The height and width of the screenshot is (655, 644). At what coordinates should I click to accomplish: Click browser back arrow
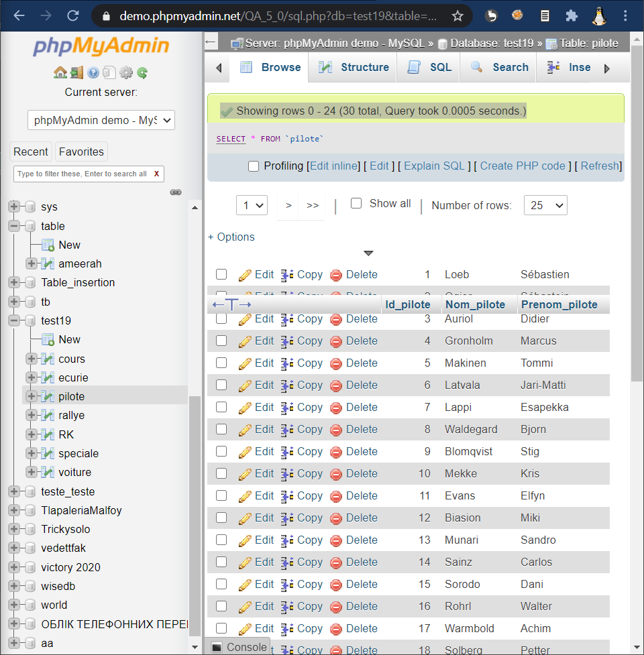coord(19,16)
